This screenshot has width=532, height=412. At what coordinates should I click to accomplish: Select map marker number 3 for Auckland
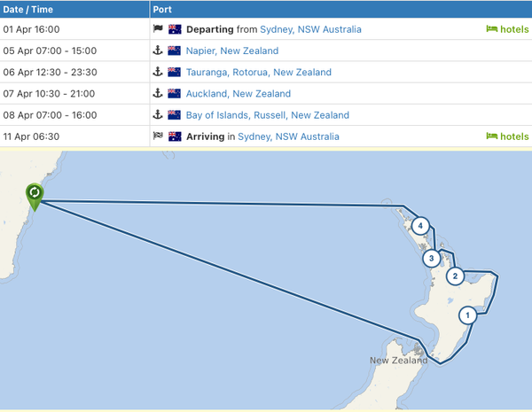(431, 259)
